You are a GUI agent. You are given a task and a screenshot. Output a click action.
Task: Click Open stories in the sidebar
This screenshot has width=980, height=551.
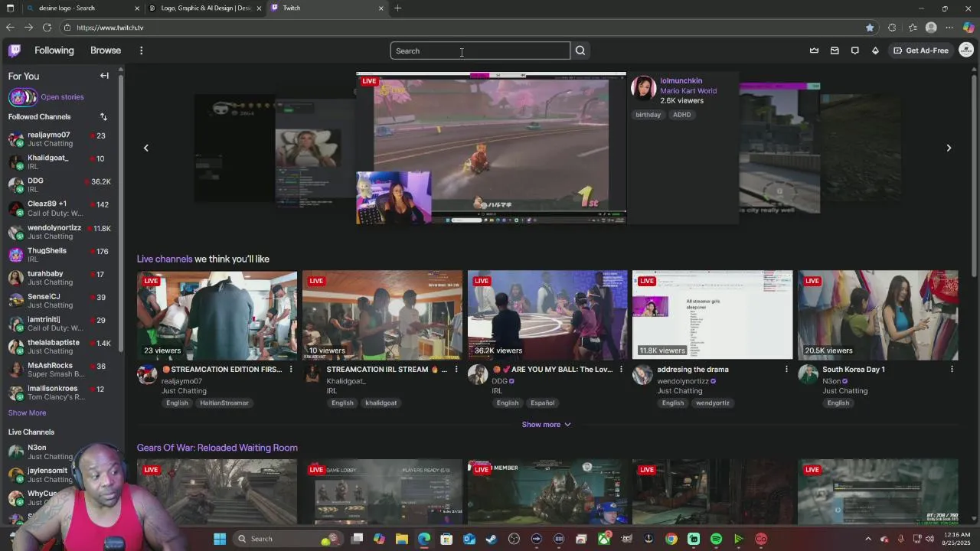coord(62,97)
